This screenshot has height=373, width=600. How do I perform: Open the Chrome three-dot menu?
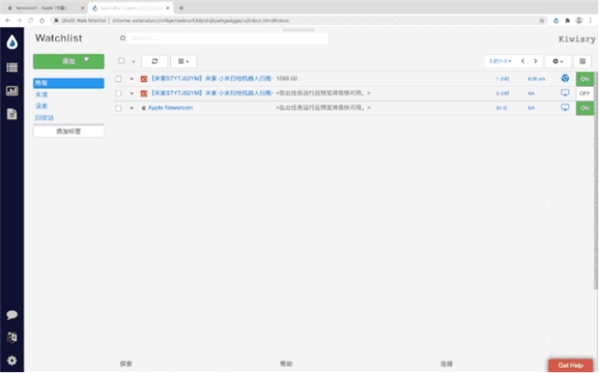590,20
